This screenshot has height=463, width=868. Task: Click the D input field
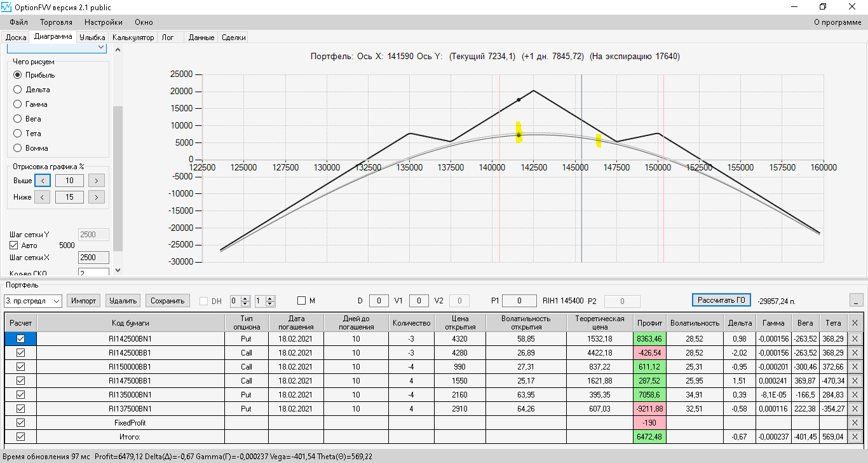[x=379, y=300]
